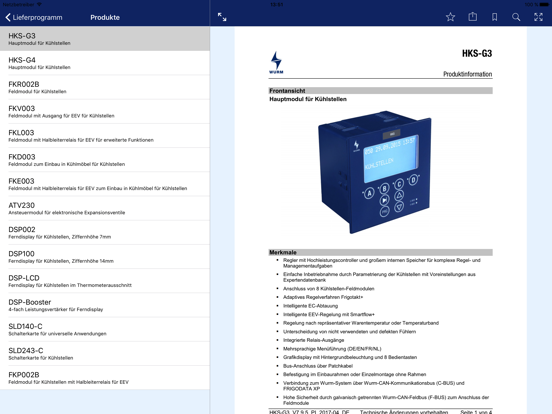The height and width of the screenshot is (414, 552).
Task: Tap the HKS-G3 document heading
Action: 477,54
